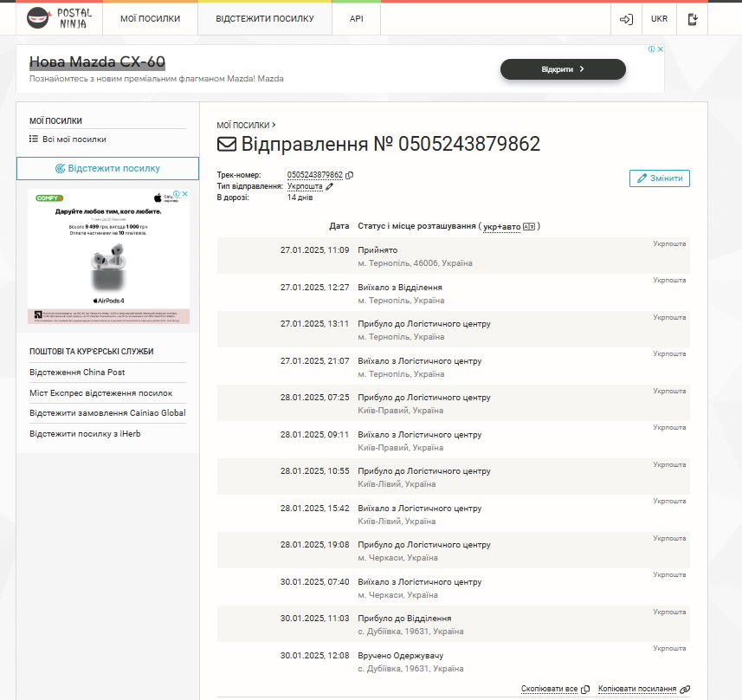Open the Укрпошта shipment type selector

(305, 186)
